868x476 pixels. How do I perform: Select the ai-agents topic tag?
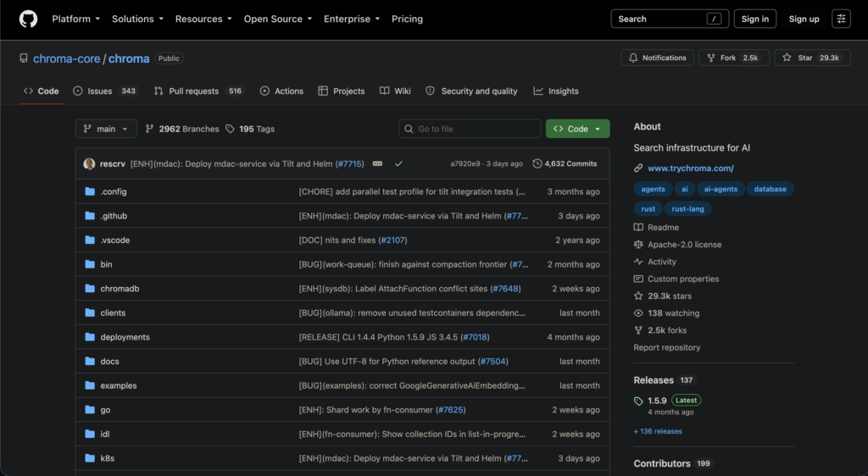[x=721, y=189]
